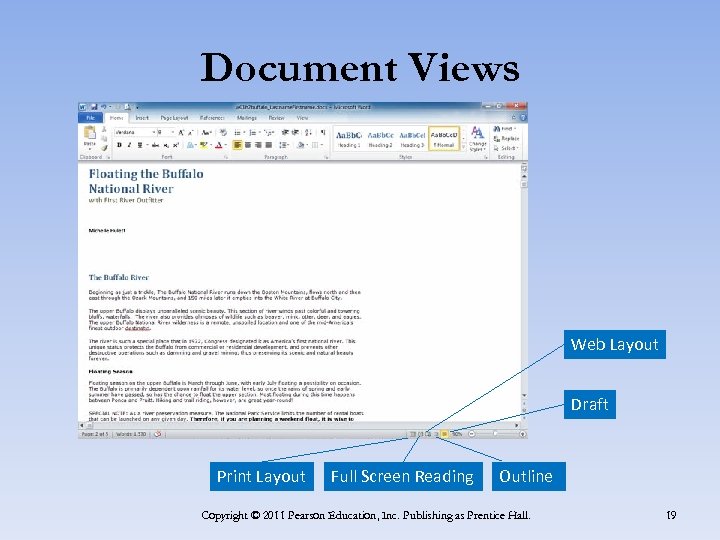Click the Increase Indent icon
This screenshot has width=720, height=540.
point(295,132)
